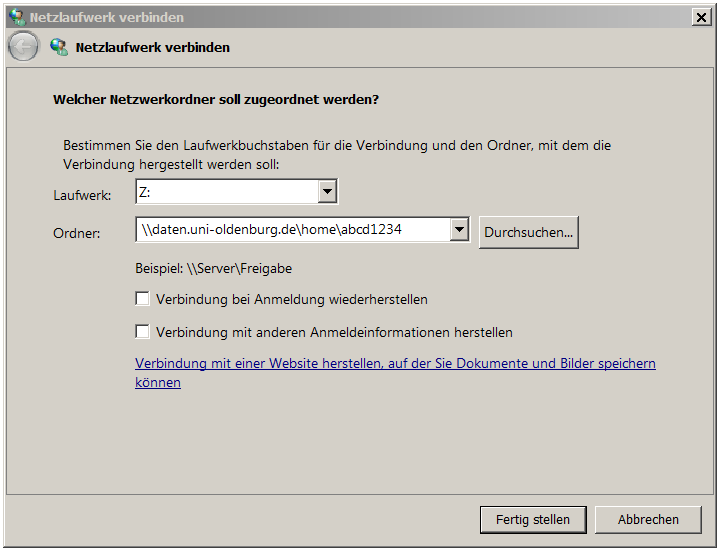Expand the Laufwerk drive letter dropdown arrow
This screenshot has width=723, height=549.
tap(327, 191)
